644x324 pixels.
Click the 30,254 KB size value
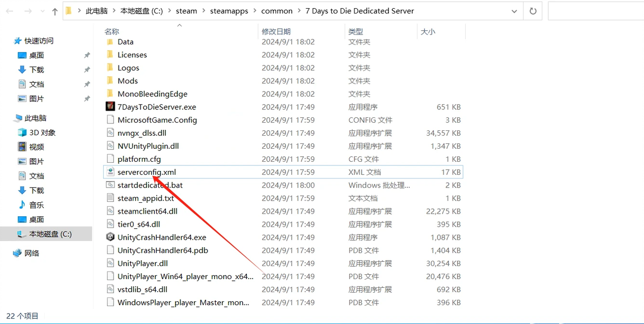pyautogui.click(x=444, y=263)
